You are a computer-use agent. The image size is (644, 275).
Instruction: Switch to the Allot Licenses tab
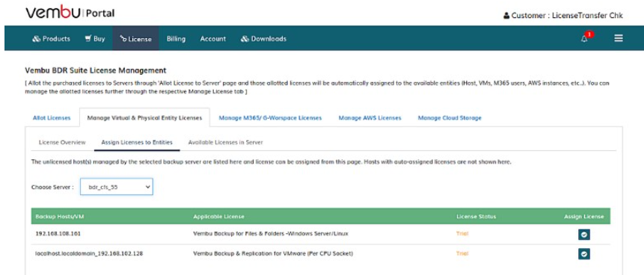point(52,118)
